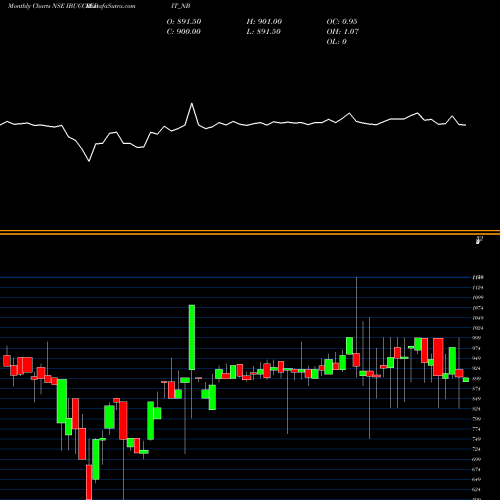Viewport: 500px width, 500px height.
Task: Click the 899 price axis label
Action: coord(477,379)
